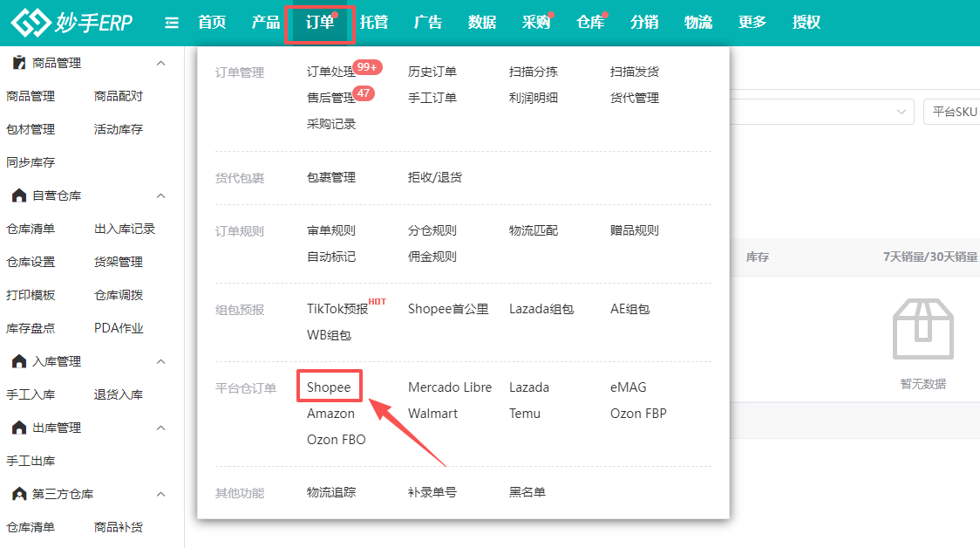The height and width of the screenshot is (548, 980).
Task: Select Walmart platform warehouse orders
Action: point(432,414)
